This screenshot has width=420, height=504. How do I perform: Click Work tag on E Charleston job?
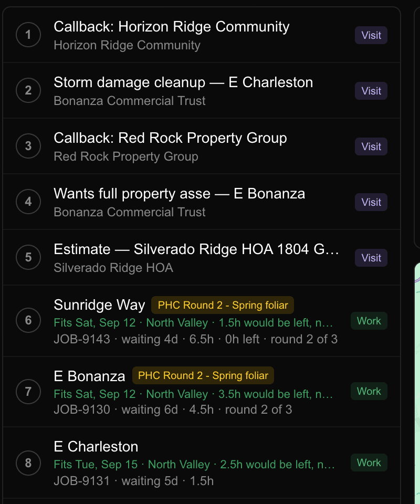[x=369, y=463]
